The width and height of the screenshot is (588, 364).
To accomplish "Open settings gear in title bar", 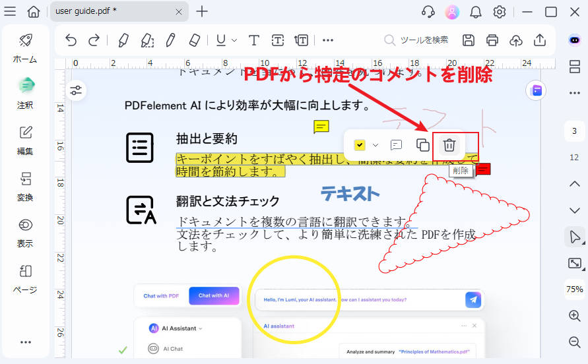I will (x=499, y=12).
